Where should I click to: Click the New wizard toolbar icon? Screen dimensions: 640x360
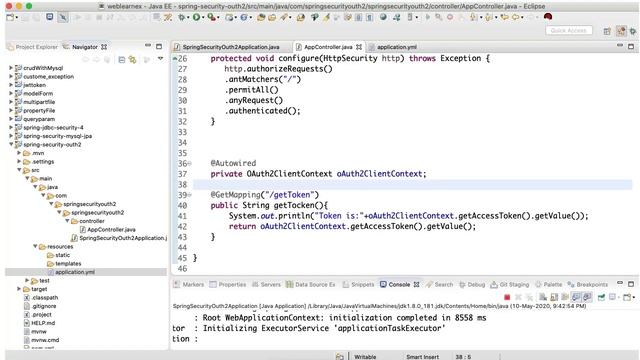(x=10, y=17)
